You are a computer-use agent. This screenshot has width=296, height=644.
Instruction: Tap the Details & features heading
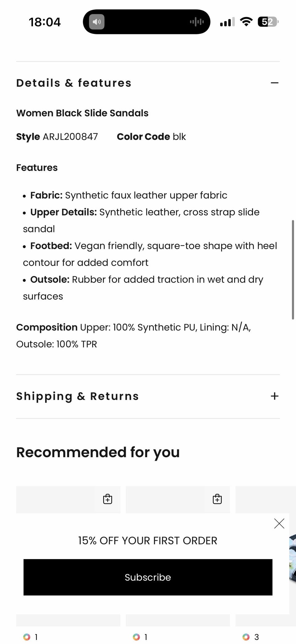tap(74, 83)
